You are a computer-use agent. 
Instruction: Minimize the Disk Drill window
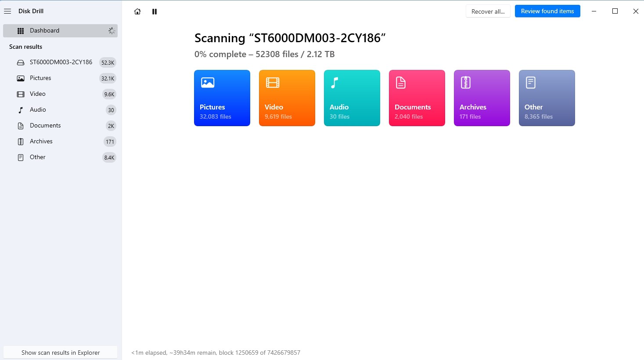tap(594, 11)
